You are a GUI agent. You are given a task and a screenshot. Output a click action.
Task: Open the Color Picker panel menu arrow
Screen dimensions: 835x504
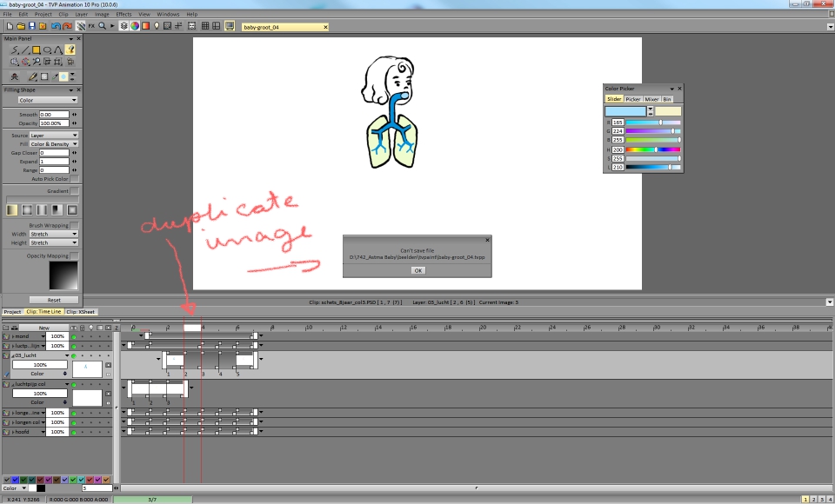pos(672,89)
